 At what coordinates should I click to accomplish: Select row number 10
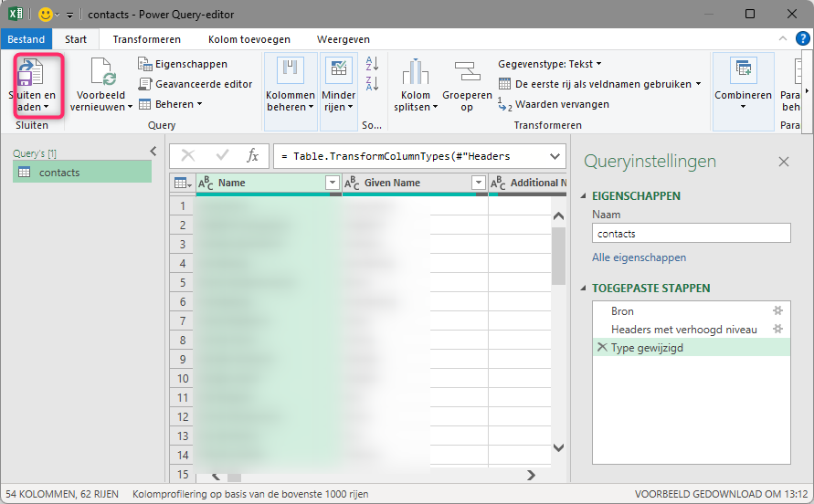(182, 379)
